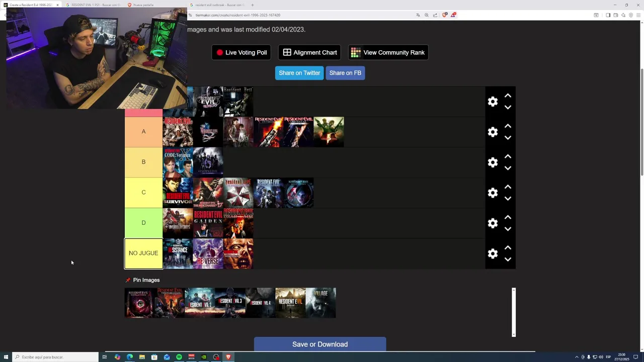Image resolution: width=644 pixels, height=362 pixels.
Task: Open a new browser tab
Action: click(x=253, y=5)
